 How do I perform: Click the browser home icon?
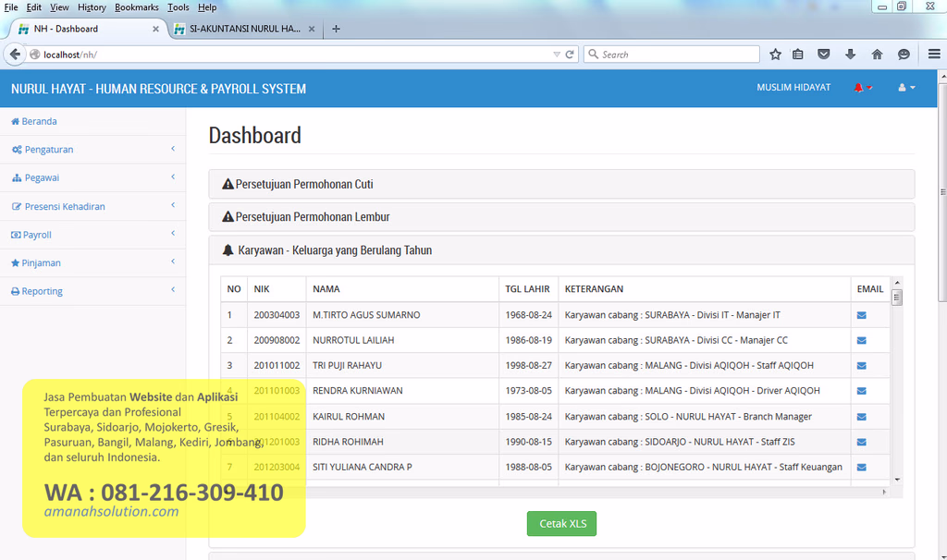coord(877,55)
